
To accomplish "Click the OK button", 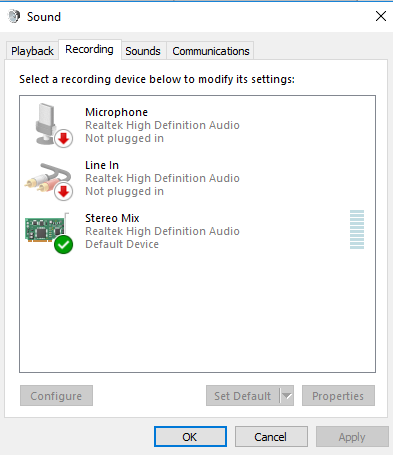I will point(190,437).
